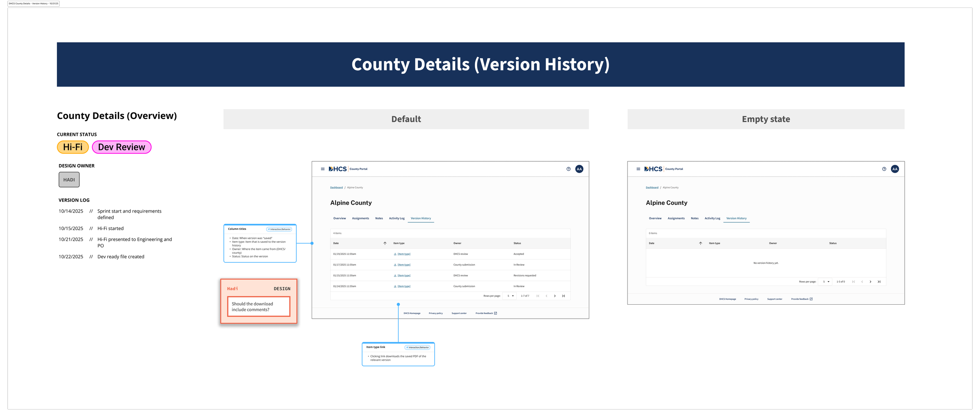Select the Dev Review status badge
The height and width of the screenshot is (417, 980).
(x=122, y=147)
